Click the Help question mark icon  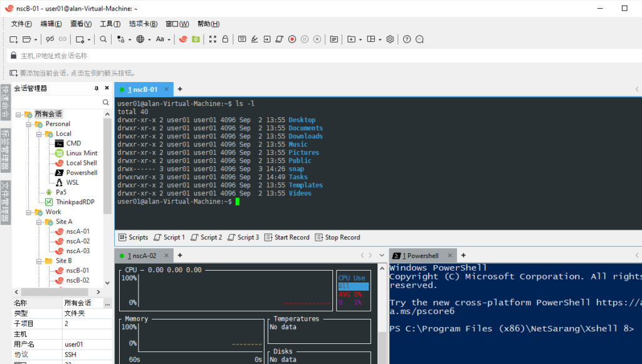[x=406, y=39]
